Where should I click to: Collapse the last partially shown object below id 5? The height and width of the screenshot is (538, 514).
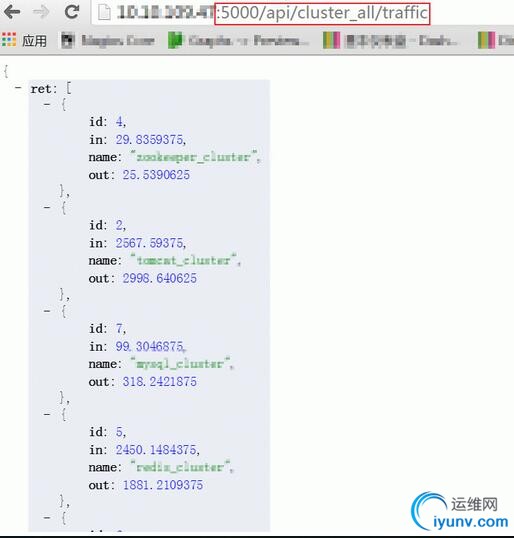tap(47, 517)
